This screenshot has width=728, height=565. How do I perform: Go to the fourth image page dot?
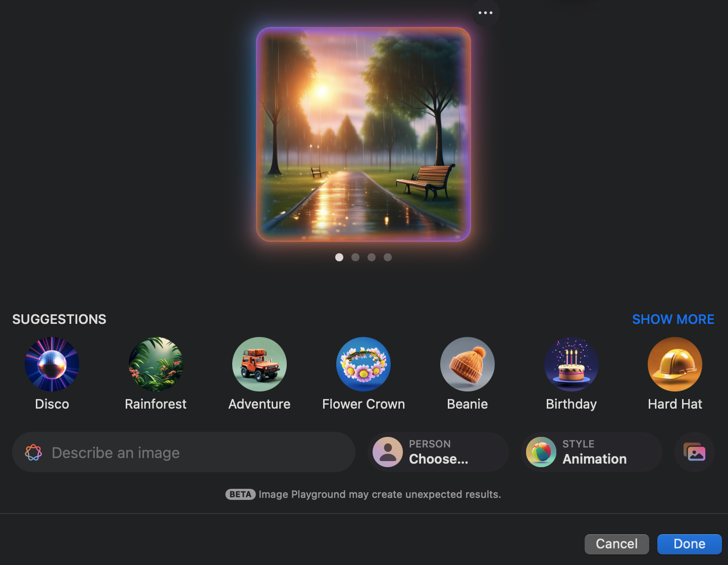pyautogui.click(x=388, y=257)
